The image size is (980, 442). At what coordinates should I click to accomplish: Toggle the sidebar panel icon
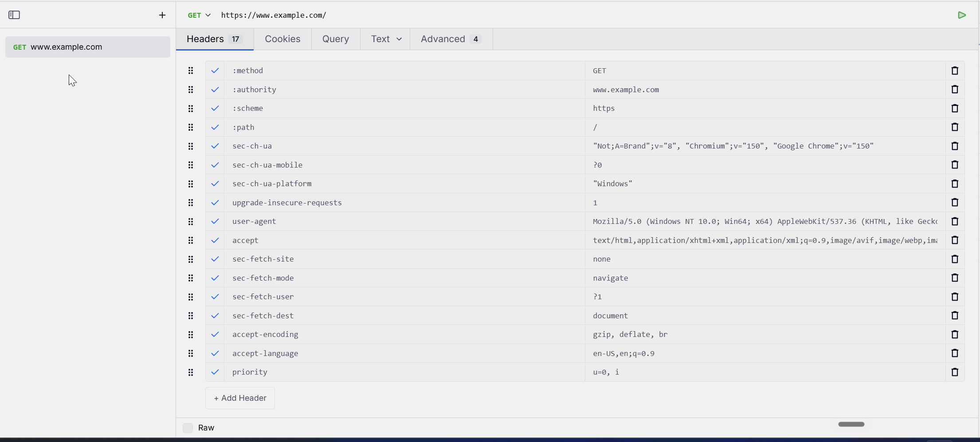click(x=14, y=15)
